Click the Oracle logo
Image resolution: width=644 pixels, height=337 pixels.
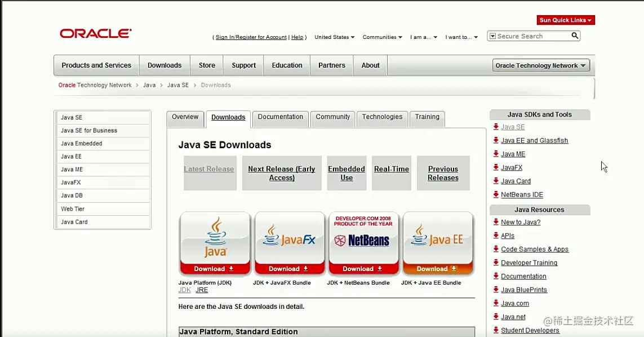tap(96, 33)
